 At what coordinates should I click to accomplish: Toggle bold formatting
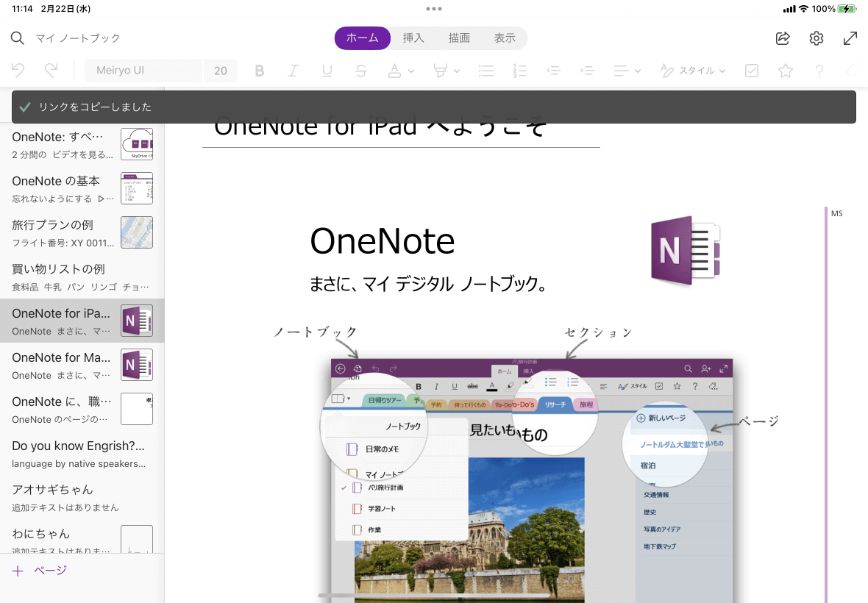tap(259, 71)
